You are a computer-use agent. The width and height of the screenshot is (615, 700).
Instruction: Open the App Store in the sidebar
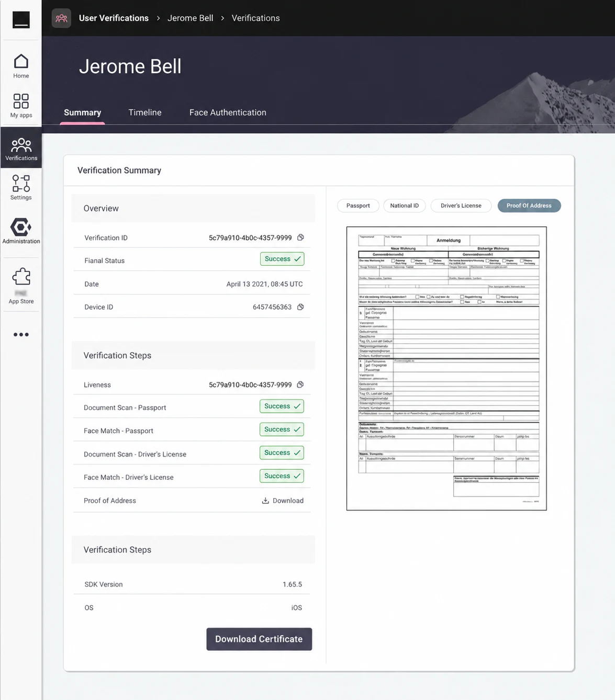[21, 286]
